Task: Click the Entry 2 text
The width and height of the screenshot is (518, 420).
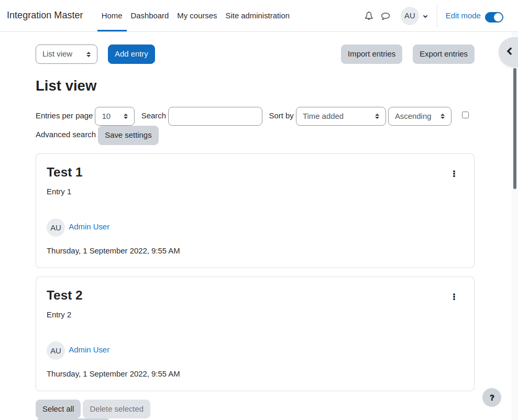Action: tap(59, 315)
